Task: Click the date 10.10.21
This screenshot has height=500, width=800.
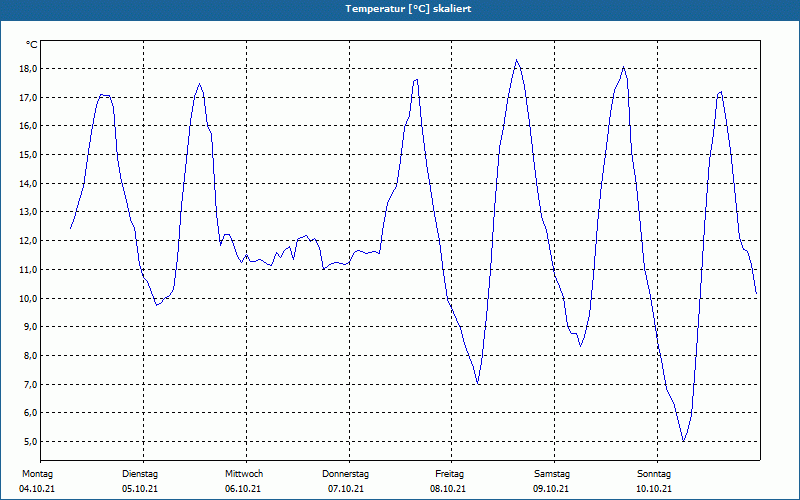Action: 654,489
